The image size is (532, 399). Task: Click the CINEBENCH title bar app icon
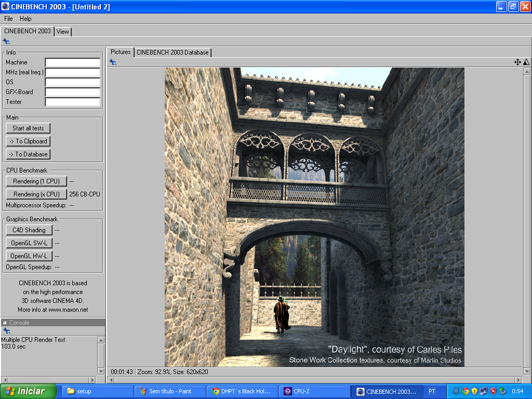(x=5, y=6)
